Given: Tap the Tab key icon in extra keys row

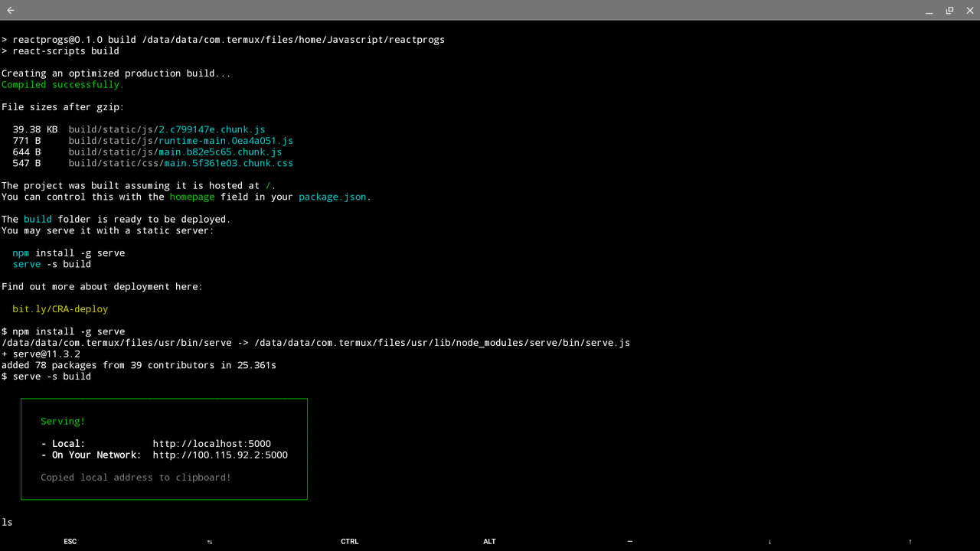Looking at the screenshot, I should (x=210, y=541).
